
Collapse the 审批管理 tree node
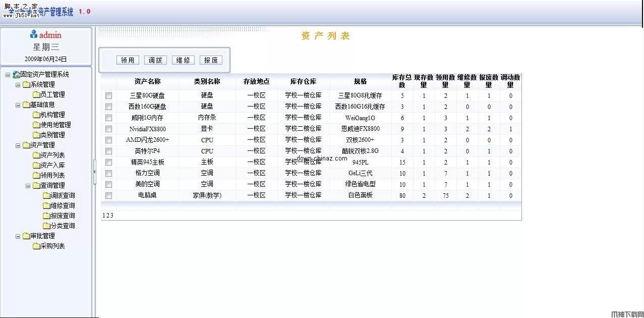click(18, 236)
